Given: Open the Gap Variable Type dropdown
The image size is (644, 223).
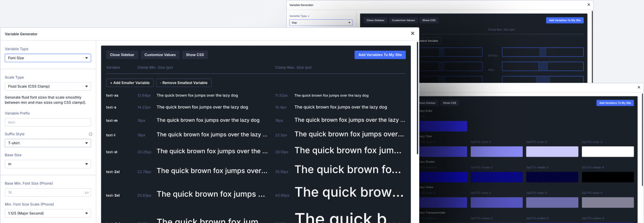Looking at the screenshot, I should [320, 22].
